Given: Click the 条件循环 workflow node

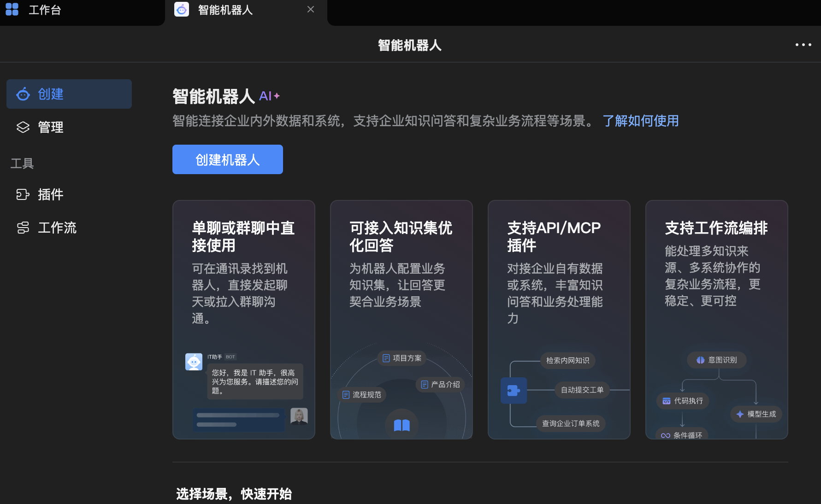Looking at the screenshot, I should (682, 434).
